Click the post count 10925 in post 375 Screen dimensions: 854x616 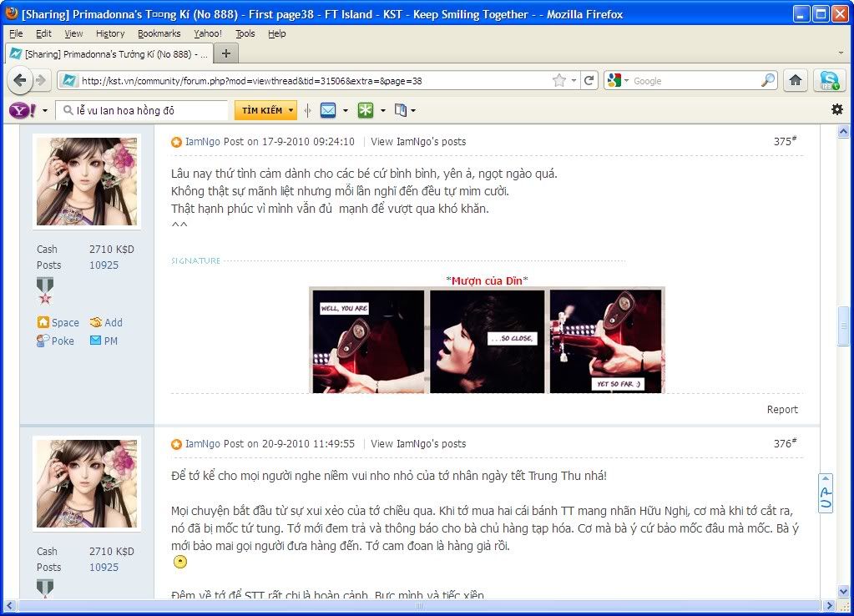click(x=104, y=265)
